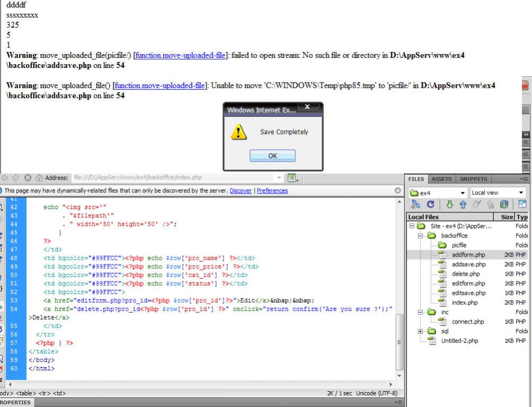This screenshot has height=407, width=532.
Task: Close the Windows Internet Explorer alert dialog
Action: [x=307, y=107]
